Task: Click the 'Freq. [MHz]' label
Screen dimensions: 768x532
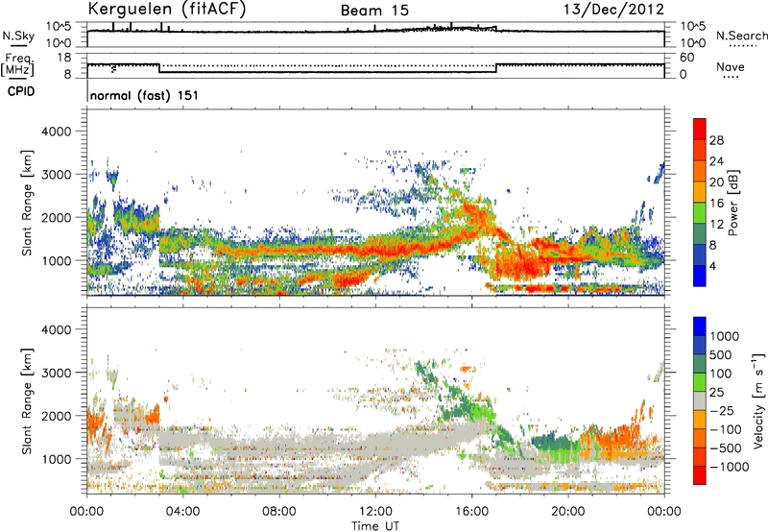Action: click(18, 64)
